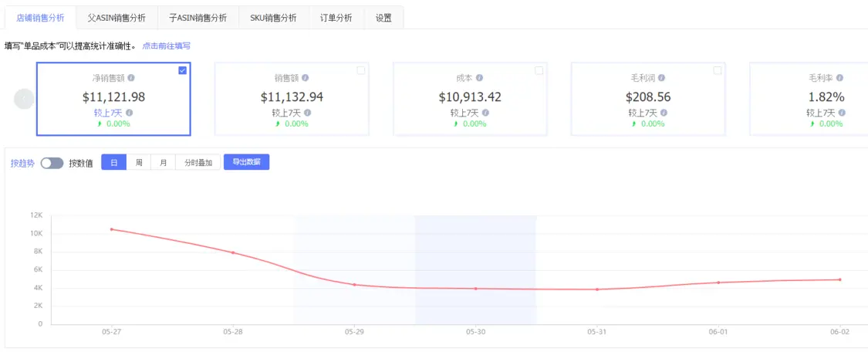Viewport: 868px width, 352px height.
Task: Select the 周 granularity button
Action: [x=139, y=163]
